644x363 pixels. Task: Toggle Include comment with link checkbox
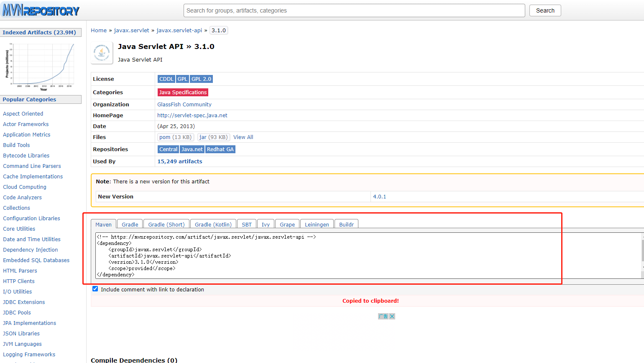pos(95,289)
